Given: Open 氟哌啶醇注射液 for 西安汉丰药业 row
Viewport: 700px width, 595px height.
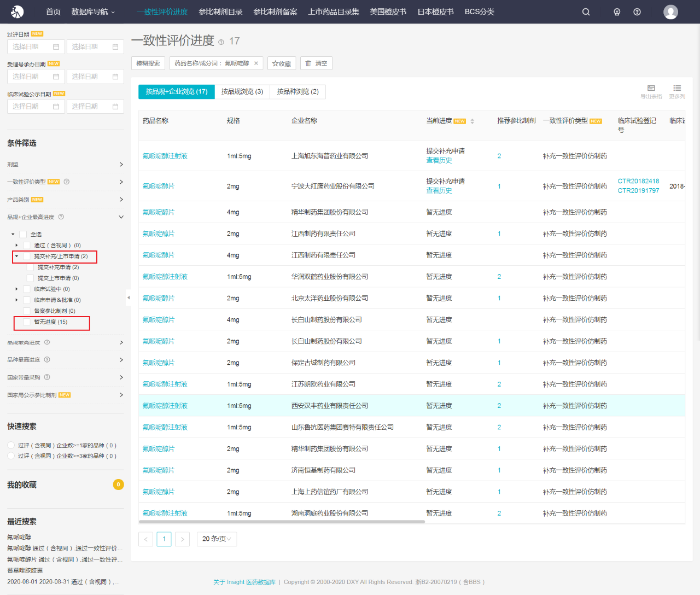Looking at the screenshot, I should 165,406.
